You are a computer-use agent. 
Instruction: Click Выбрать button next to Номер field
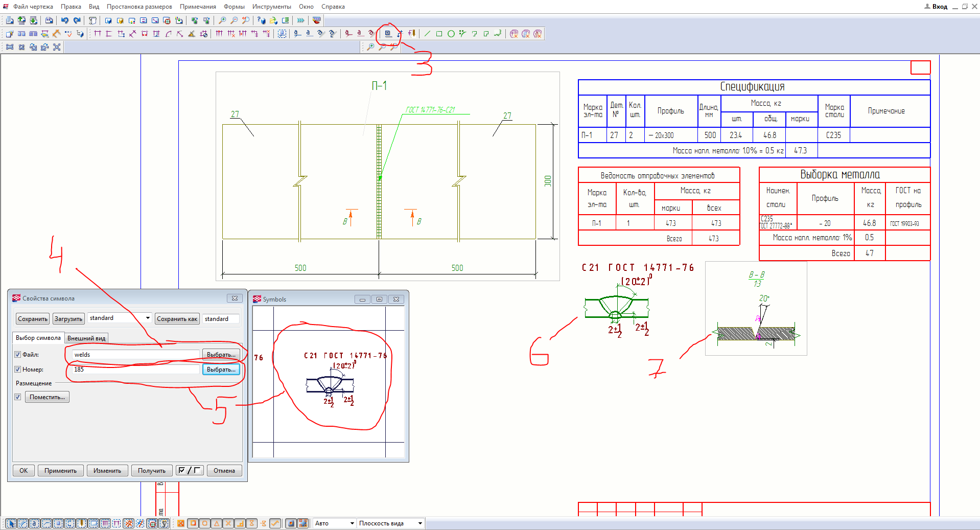pos(221,370)
